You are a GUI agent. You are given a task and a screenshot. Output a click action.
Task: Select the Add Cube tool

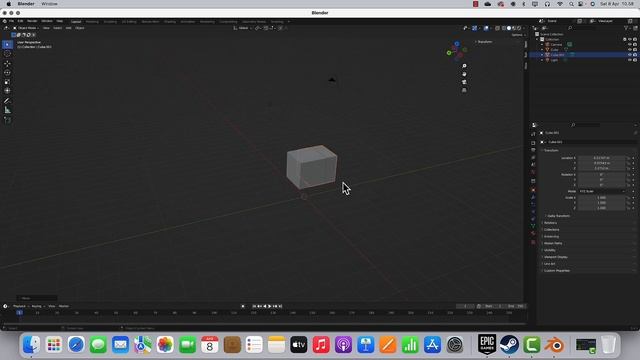pos(7,120)
